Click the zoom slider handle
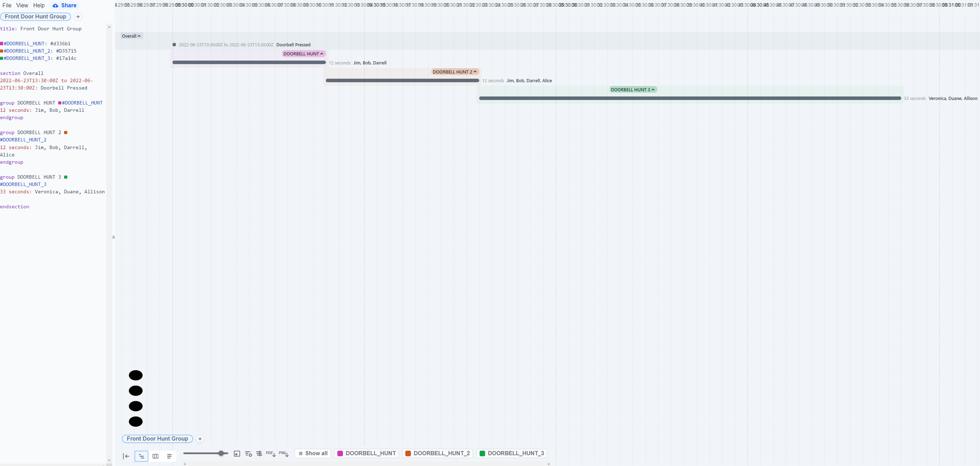 (221, 453)
